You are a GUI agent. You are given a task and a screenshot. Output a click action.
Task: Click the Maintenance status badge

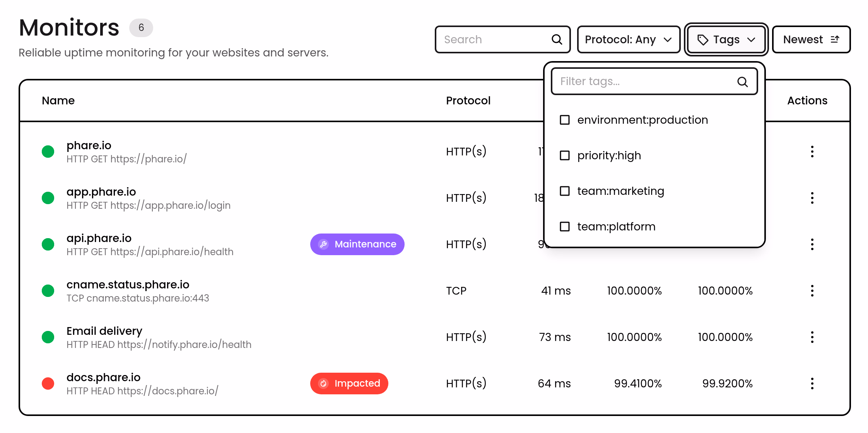(357, 244)
